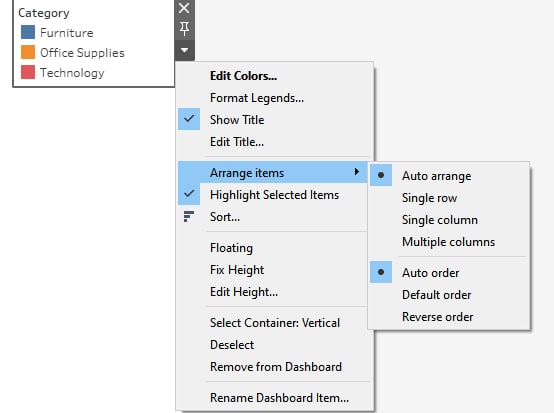Expand the Arrange items submenu arrow
The height and width of the screenshot is (413, 554).
(356, 172)
